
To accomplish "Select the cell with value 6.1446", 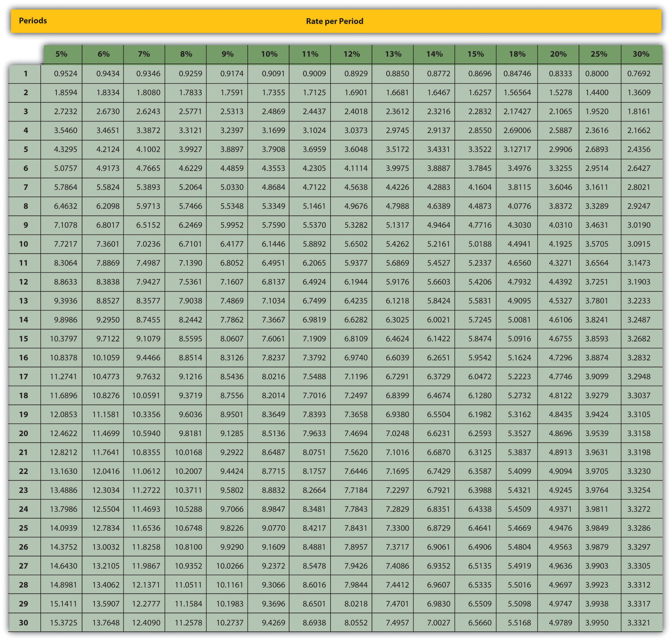I will [x=273, y=244].
